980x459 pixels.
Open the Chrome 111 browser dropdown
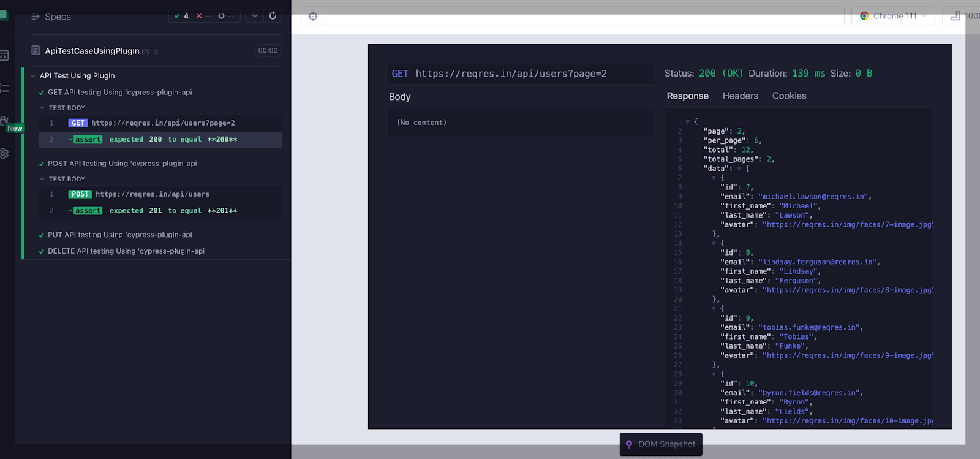[894, 16]
